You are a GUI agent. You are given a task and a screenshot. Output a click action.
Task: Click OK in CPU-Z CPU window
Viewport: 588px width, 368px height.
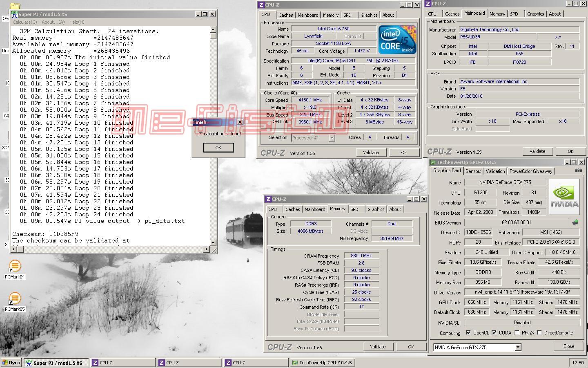coord(404,153)
